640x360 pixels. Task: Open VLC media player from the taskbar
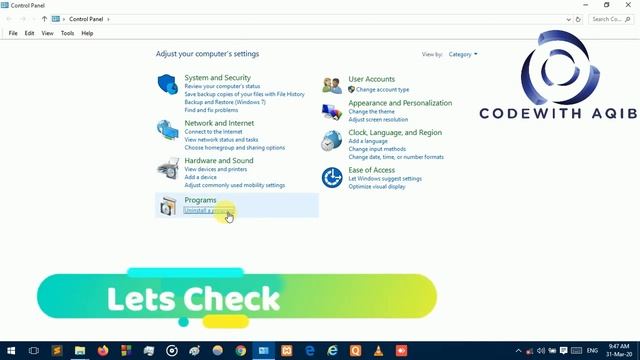[x=378, y=351]
